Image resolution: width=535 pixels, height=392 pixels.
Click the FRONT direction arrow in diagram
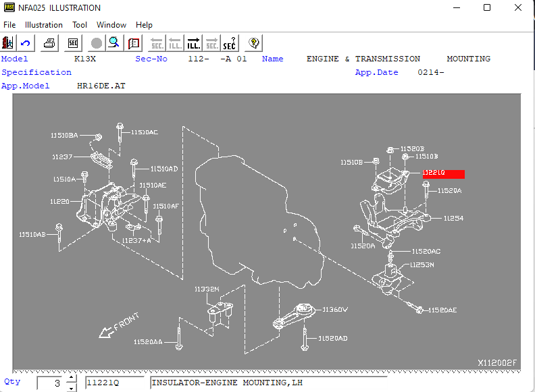pos(119,325)
